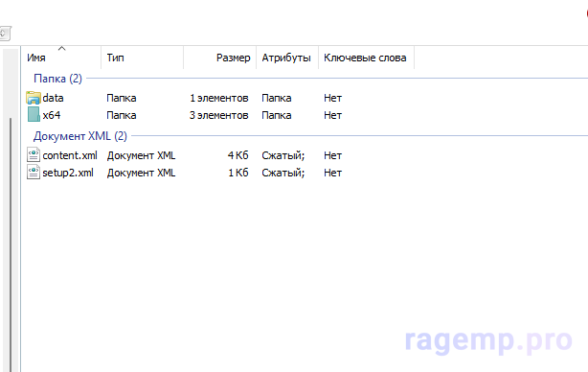The width and height of the screenshot is (588, 372).
Task: Select the content.xml file name
Action: (x=70, y=155)
